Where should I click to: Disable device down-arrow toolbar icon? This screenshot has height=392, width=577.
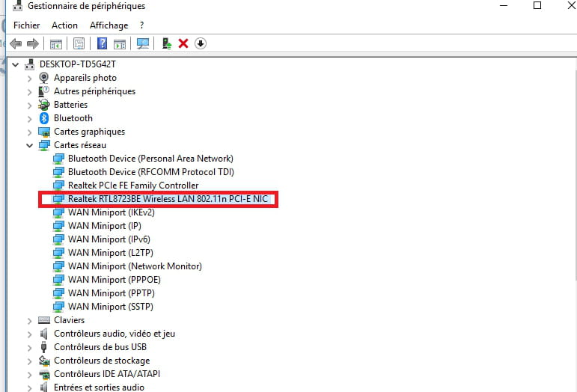pyautogui.click(x=200, y=43)
